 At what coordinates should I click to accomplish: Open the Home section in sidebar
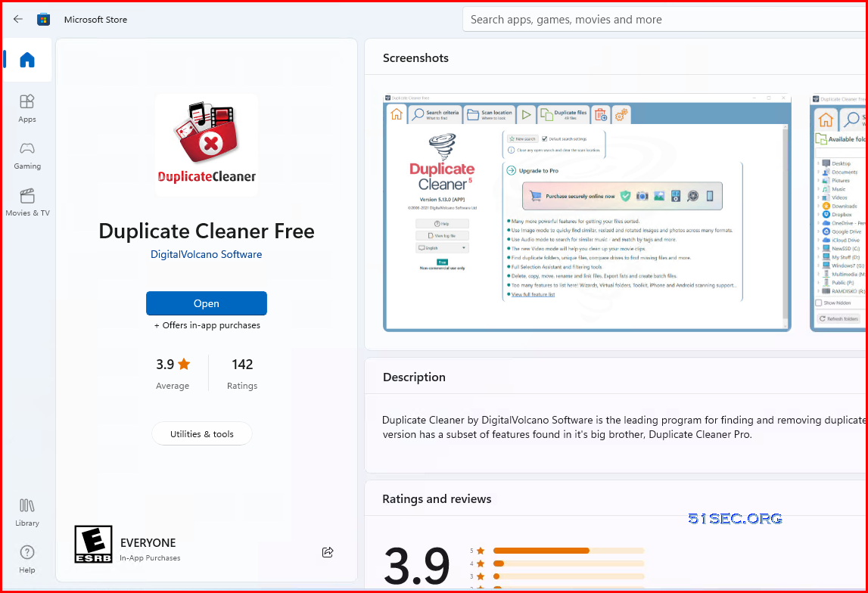click(27, 60)
